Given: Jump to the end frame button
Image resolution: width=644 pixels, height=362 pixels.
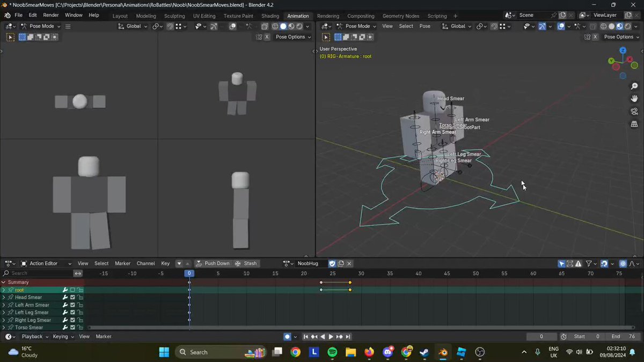Looking at the screenshot, I should (348, 337).
